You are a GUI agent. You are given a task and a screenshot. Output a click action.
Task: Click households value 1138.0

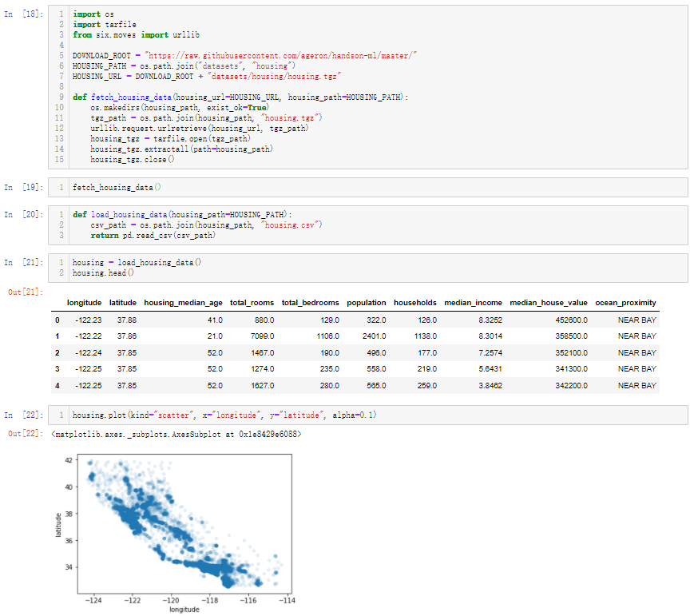click(x=426, y=336)
